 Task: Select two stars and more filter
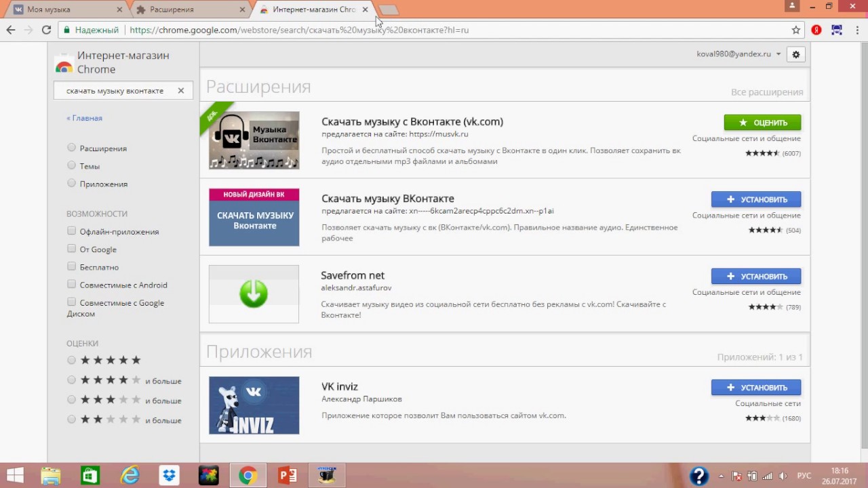(71, 420)
